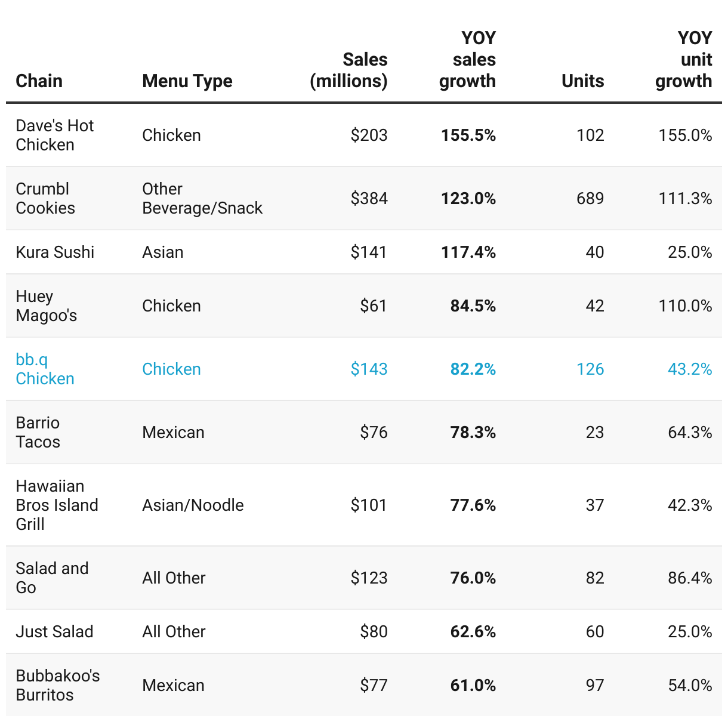Select the Barrio Tacos chain cell
The image size is (728, 722).
coord(38,432)
